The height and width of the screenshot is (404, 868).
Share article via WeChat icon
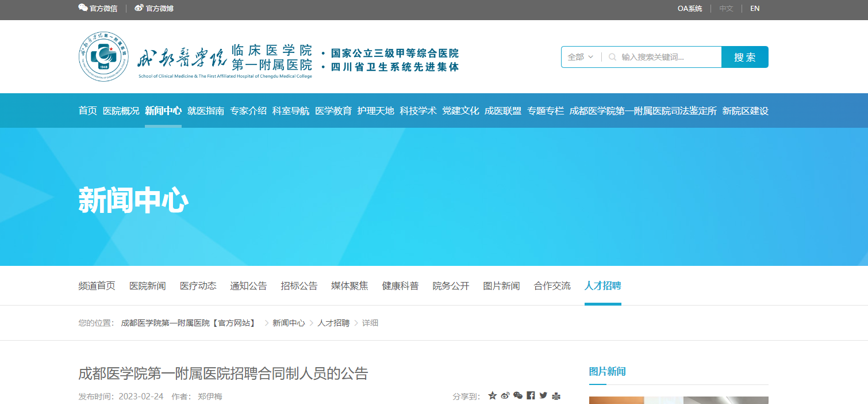[x=518, y=396]
